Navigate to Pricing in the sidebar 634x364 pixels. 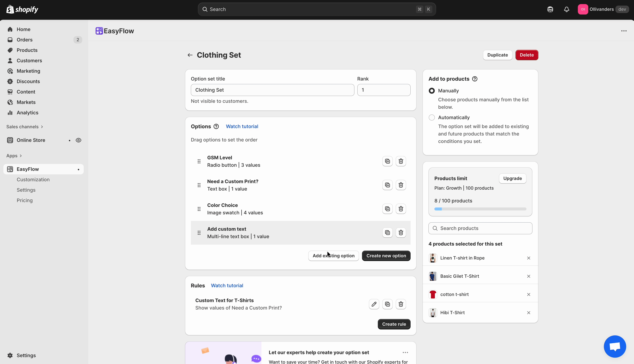pyautogui.click(x=25, y=200)
